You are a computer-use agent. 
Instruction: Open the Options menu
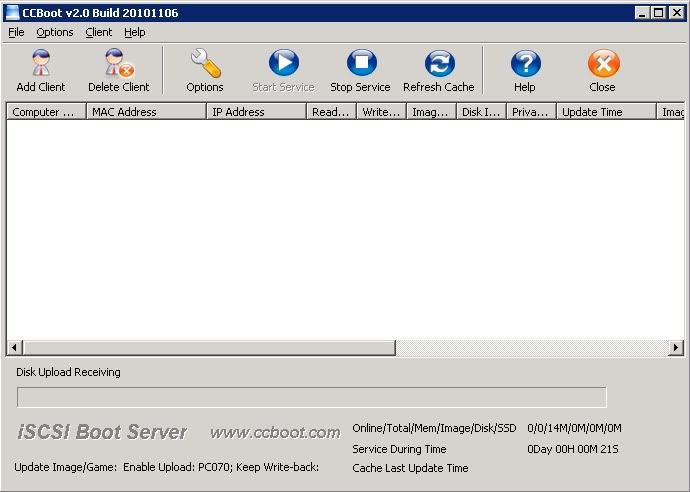55,32
